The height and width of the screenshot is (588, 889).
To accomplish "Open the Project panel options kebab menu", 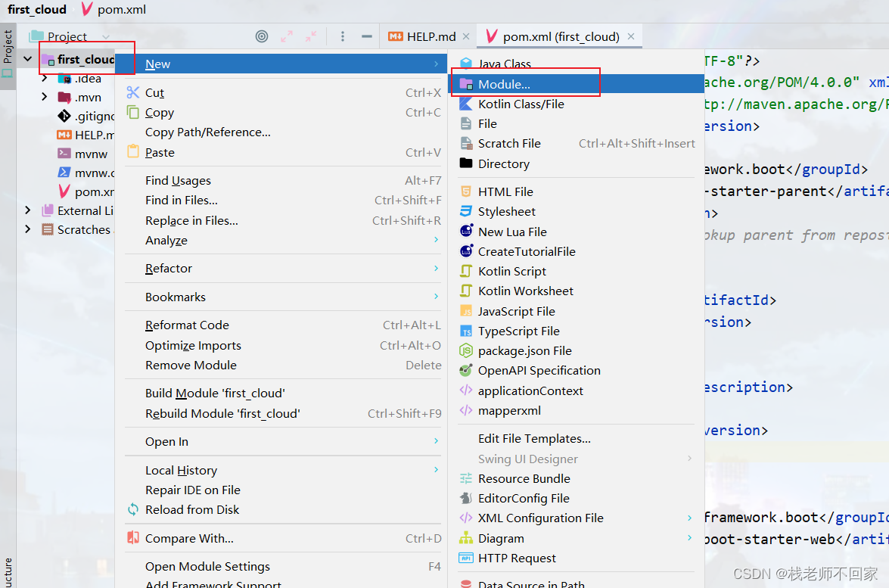I will [x=343, y=36].
